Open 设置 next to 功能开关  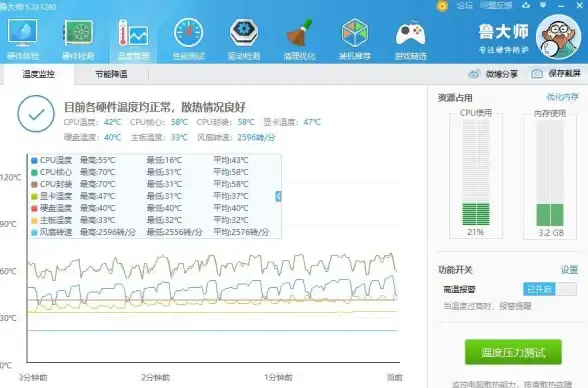point(569,270)
